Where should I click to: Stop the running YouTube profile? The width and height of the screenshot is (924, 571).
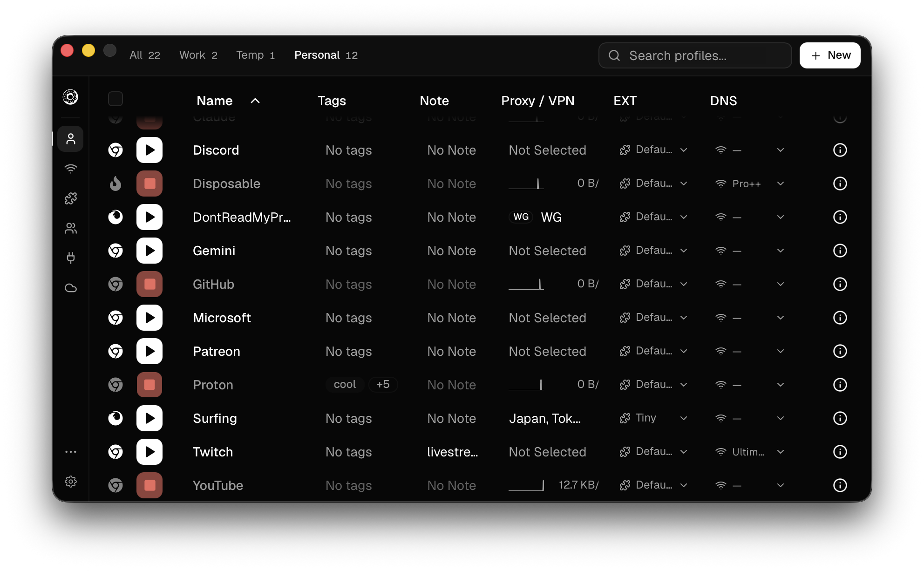point(149,485)
